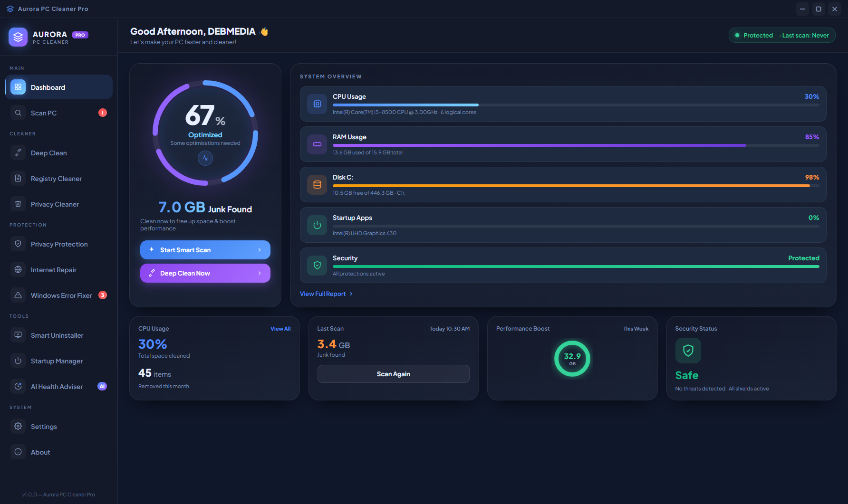Click the Security green progress bar
This screenshot has width=848, height=504.
tap(576, 266)
